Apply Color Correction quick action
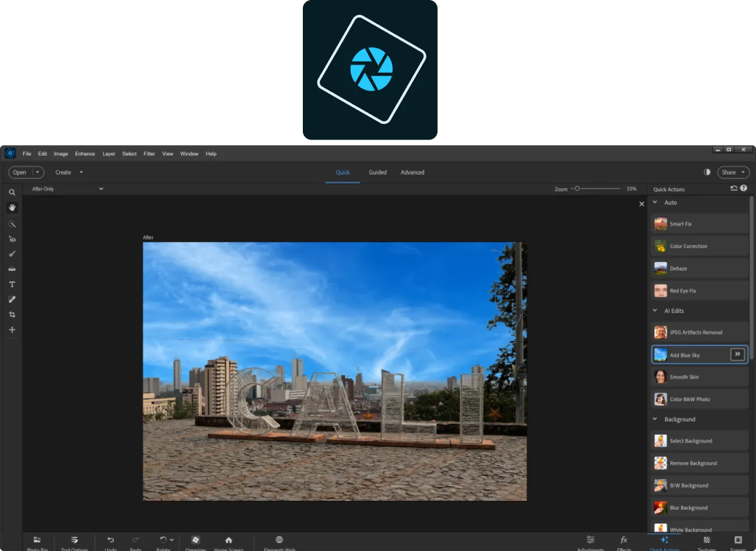This screenshot has width=756, height=551. (699, 246)
